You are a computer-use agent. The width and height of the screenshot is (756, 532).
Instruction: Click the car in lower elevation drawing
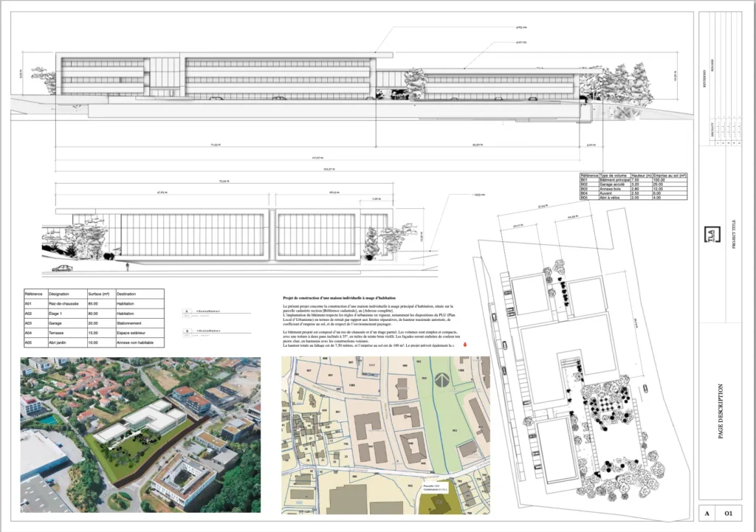(63, 269)
